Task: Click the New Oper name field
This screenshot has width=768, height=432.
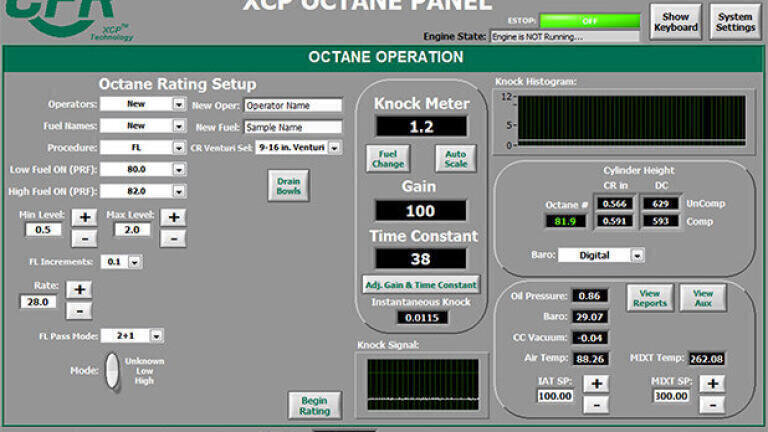Action: [x=293, y=105]
